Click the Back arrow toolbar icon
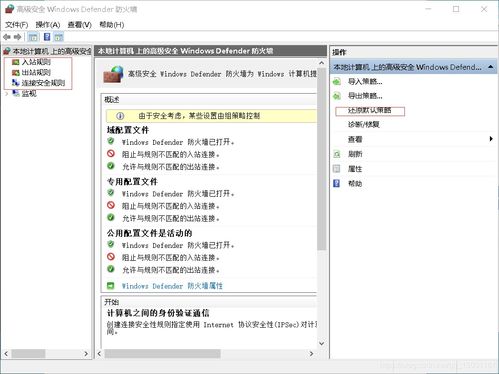Image resolution: width=499 pixels, height=374 pixels. 7,37
